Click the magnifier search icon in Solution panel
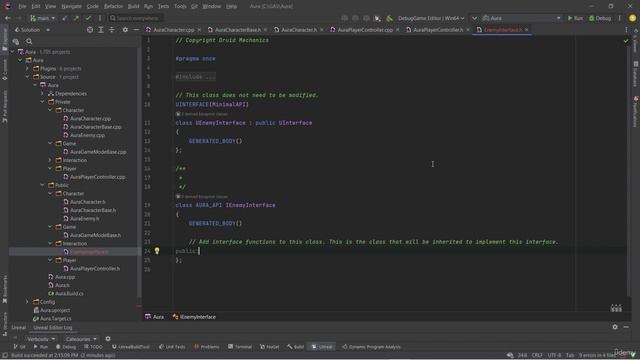 29,41
